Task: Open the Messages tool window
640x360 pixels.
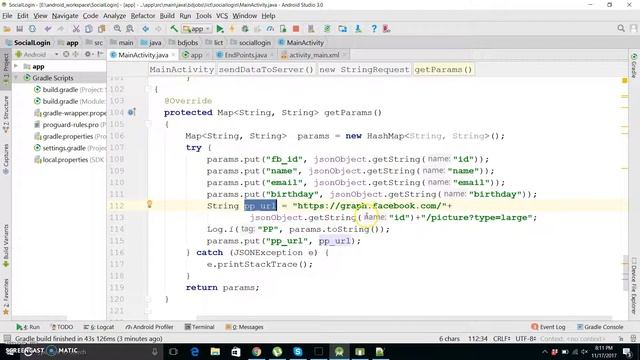Action: 244,327
